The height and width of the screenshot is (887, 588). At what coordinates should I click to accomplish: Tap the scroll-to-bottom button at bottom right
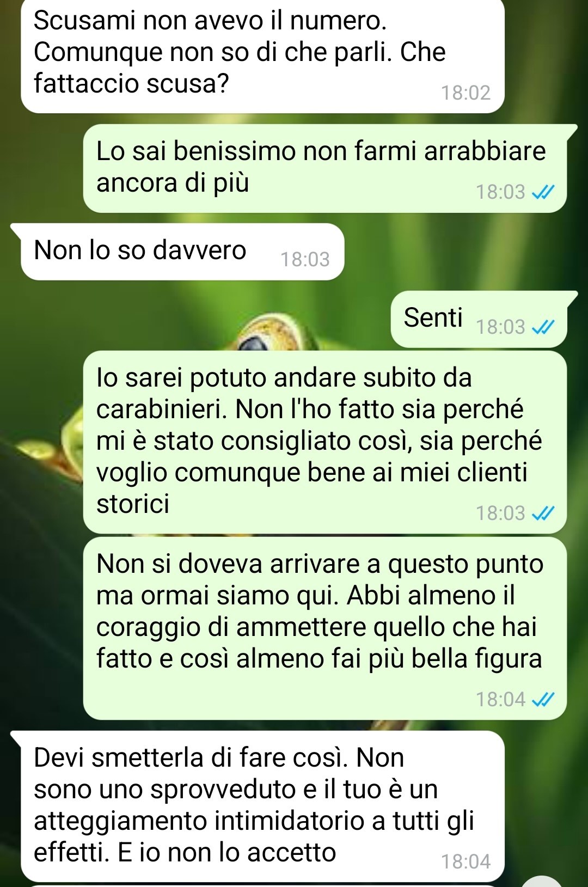tap(542, 882)
